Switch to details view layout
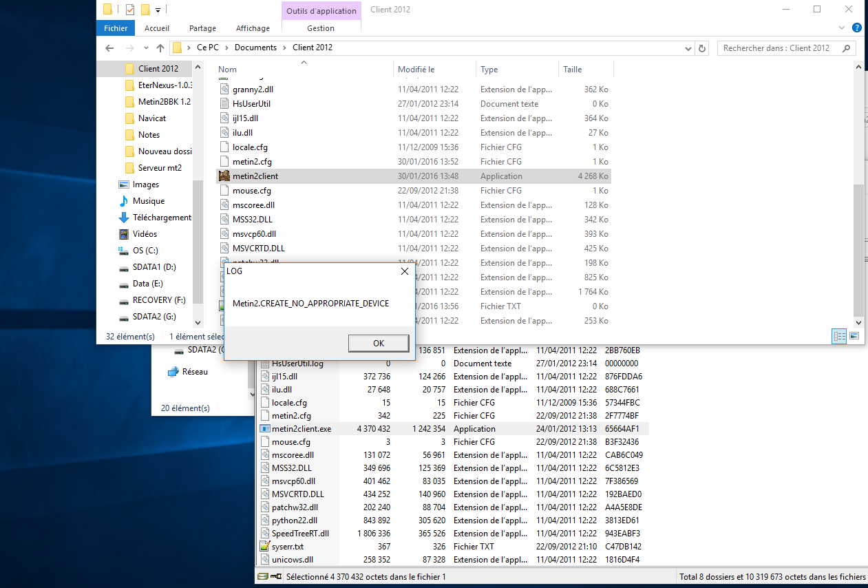 [x=839, y=336]
